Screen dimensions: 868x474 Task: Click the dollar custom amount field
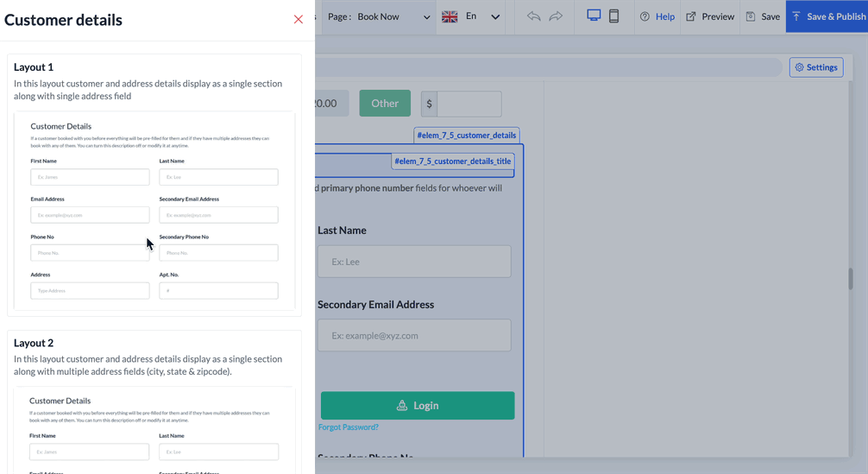click(x=469, y=104)
